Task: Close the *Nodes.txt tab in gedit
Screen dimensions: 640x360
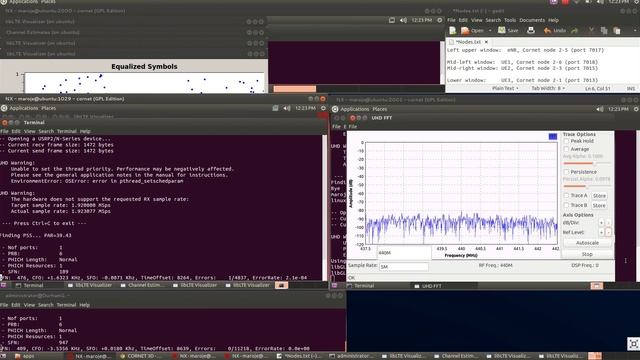Action: [486, 42]
